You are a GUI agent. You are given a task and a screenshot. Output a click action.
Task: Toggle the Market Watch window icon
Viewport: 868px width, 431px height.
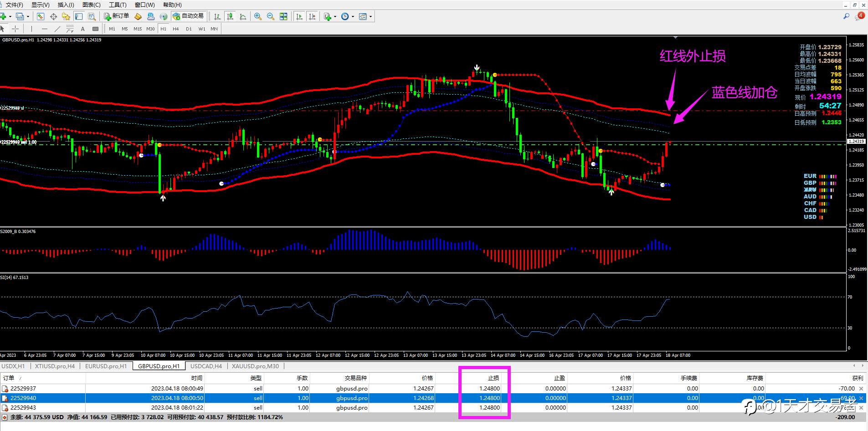coord(41,16)
